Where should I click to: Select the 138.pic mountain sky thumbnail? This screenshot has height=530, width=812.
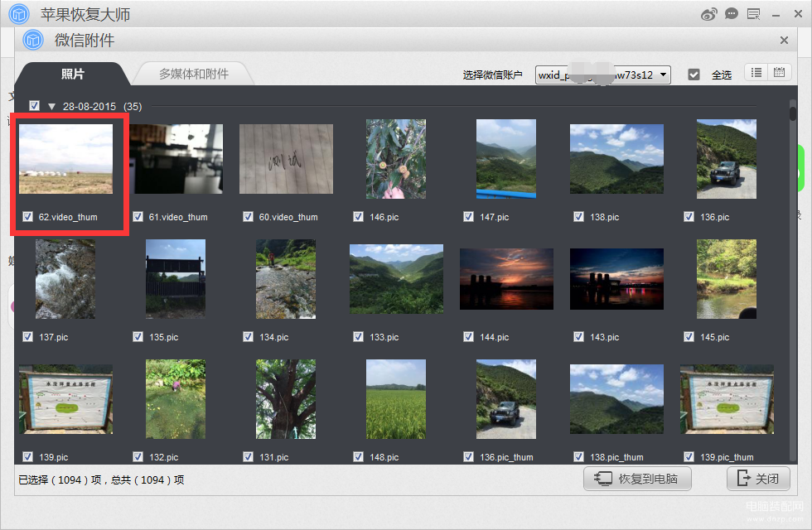click(x=616, y=159)
